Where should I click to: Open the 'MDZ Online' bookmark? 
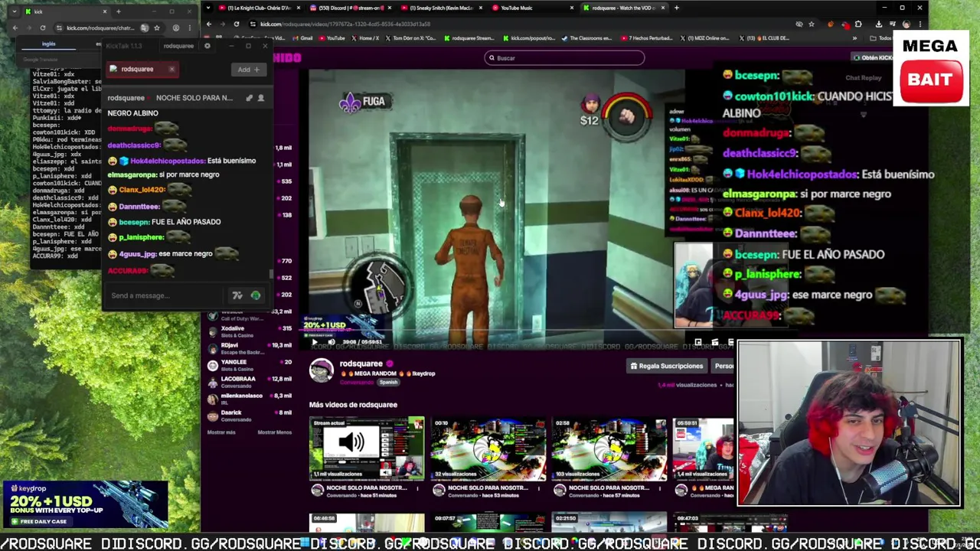coord(704,38)
